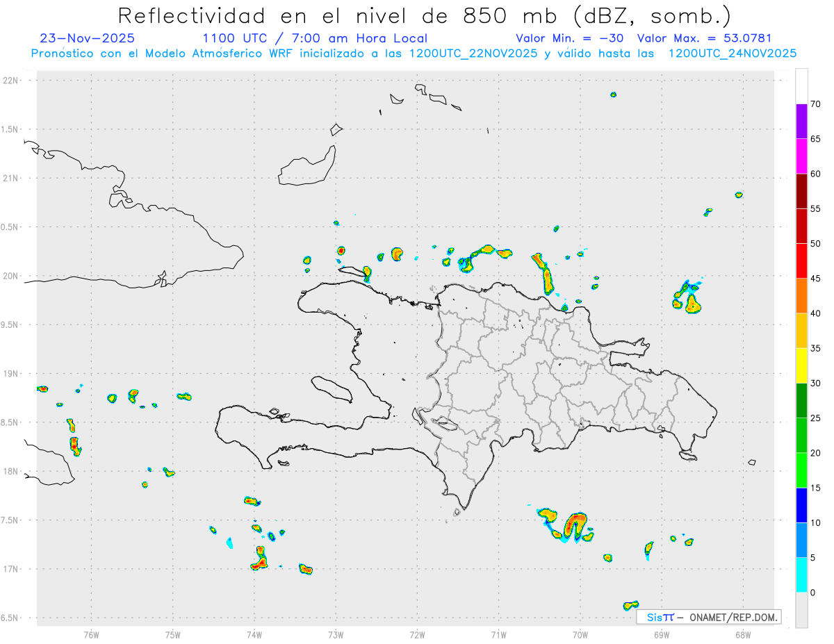
Task: Click the gold 35–40 dBZ colorbar segment
Action: click(x=801, y=331)
